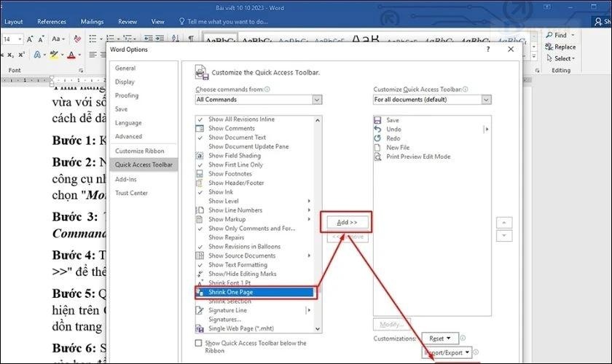Click the Add >> button
This screenshot has width=612, height=364.
pyautogui.click(x=347, y=222)
